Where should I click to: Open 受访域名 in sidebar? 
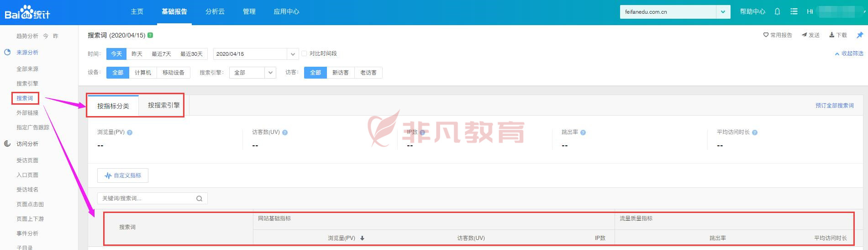pyautogui.click(x=27, y=190)
